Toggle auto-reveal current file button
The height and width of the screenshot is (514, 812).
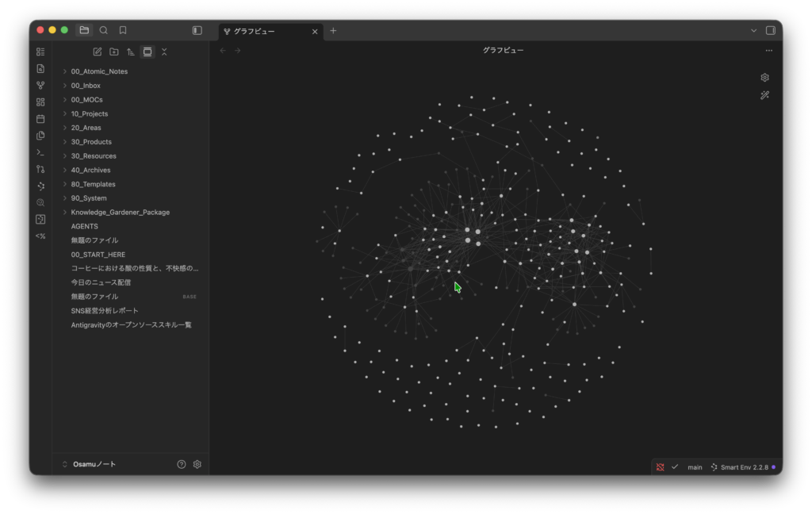[147, 52]
